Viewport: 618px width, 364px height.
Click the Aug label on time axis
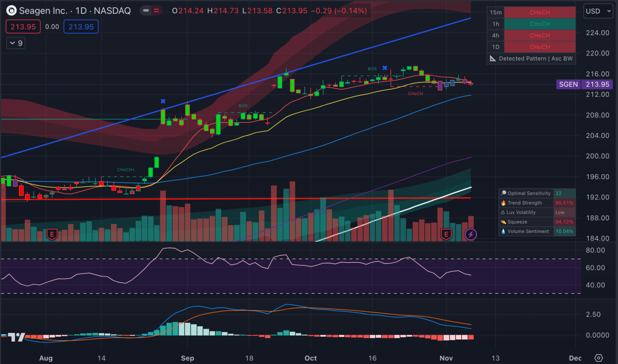pos(46,358)
